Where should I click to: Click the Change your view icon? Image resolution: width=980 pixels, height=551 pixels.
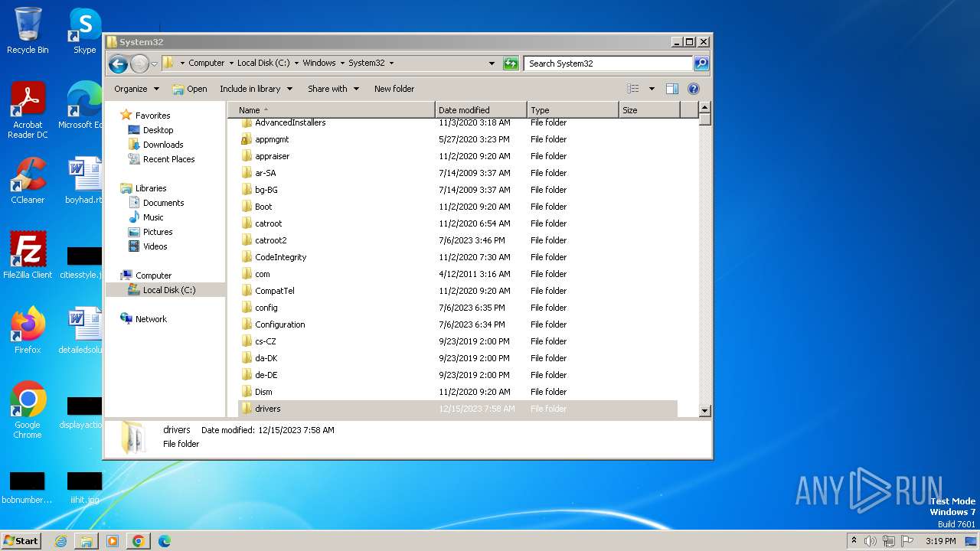(633, 89)
